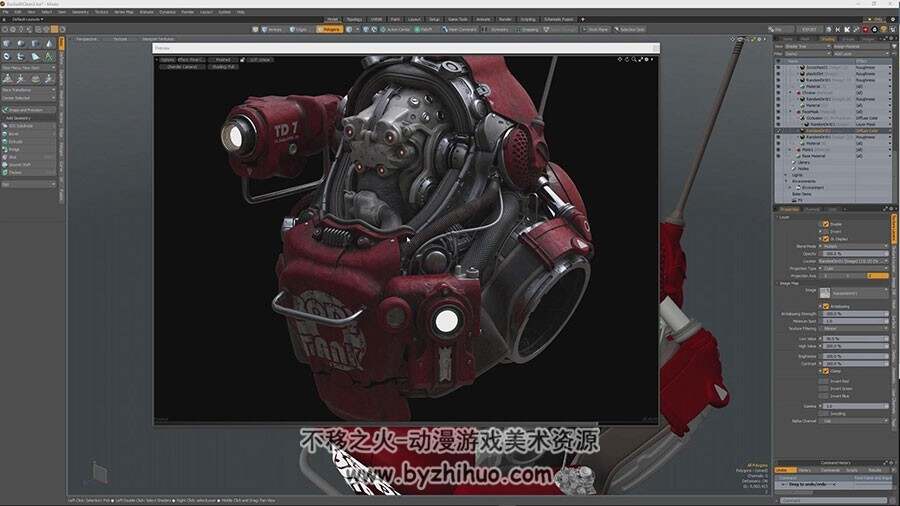This screenshot has width=900, height=506.
Task: Click Preview viewport rotate icon
Action: coord(627,59)
